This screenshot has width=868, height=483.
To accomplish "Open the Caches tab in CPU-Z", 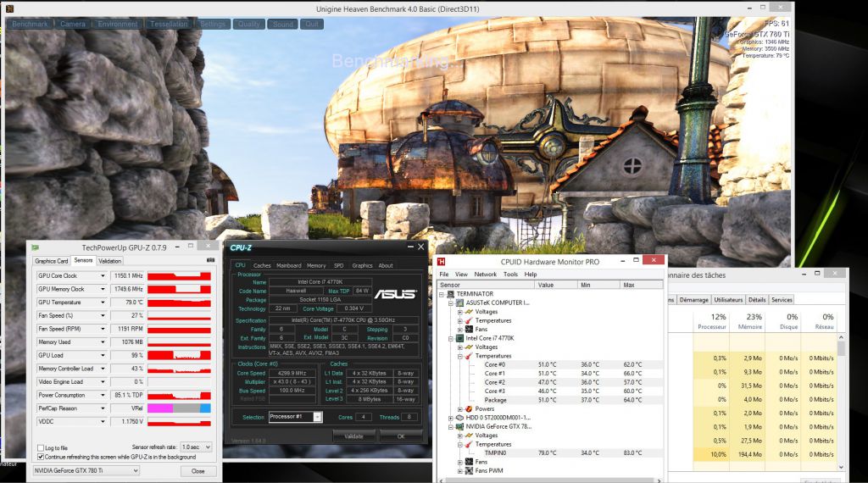I will pos(262,265).
